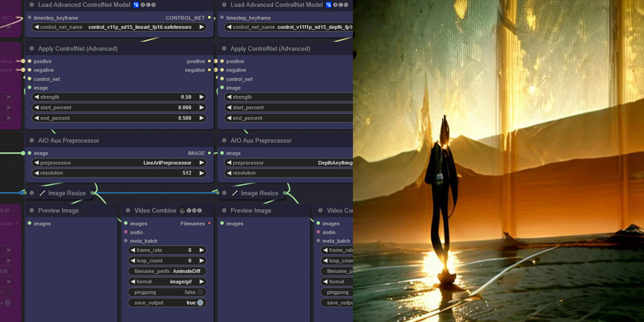The image size is (644, 322).
Task: Click the left Apply ControlNet (Advanced) node title
Action: (78, 48)
